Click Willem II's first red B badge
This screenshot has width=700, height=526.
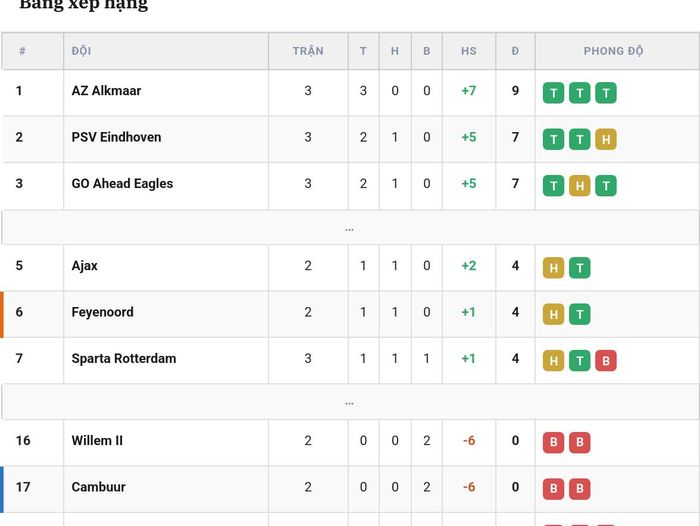(x=553, y=443)
